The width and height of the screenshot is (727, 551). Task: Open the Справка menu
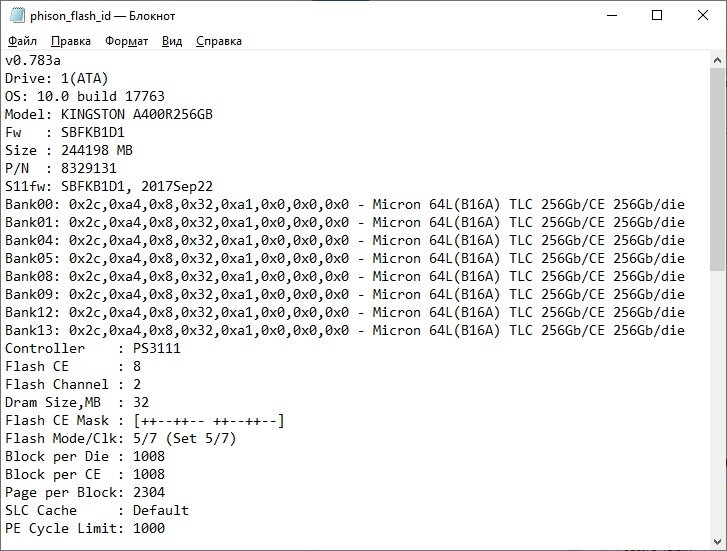[x=218, y=41]
